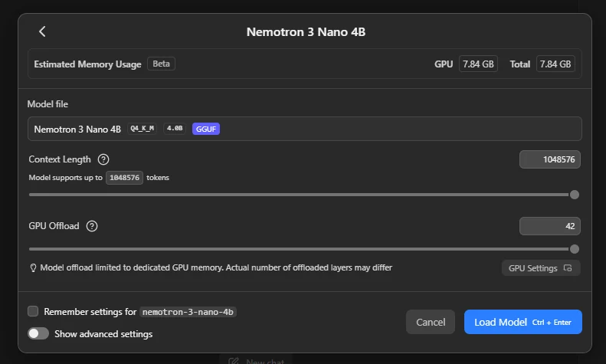Click the 4.0B parameter size tag
This screenshot has height=364, width=606.
coord(175,128)
